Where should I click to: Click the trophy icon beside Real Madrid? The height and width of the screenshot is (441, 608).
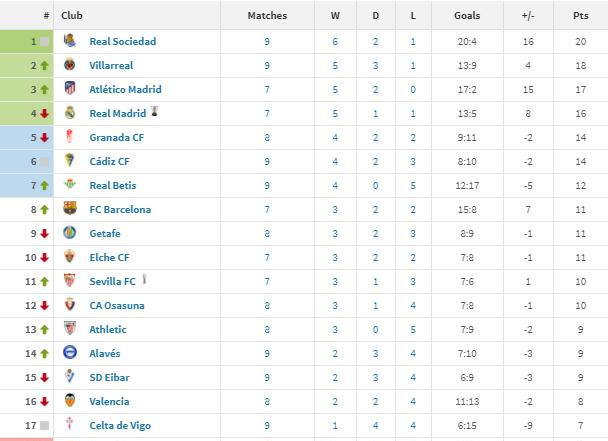tap(155, 111)
